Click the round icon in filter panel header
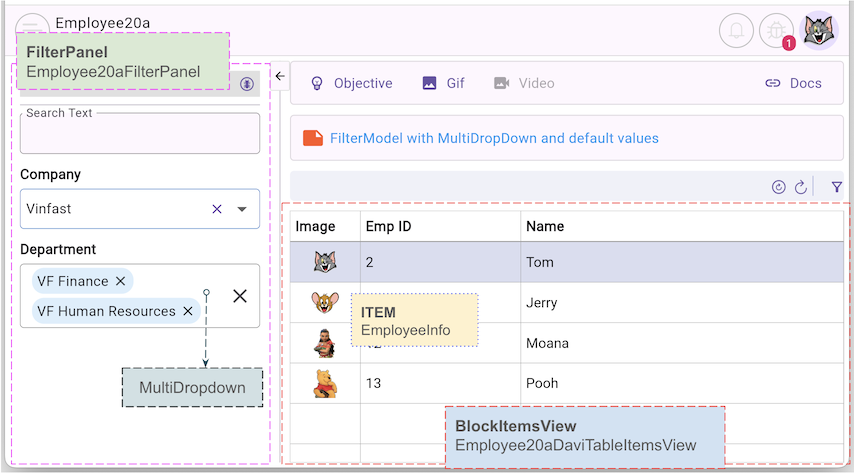This screenshot has height=473, width=854. pos(247,84)
